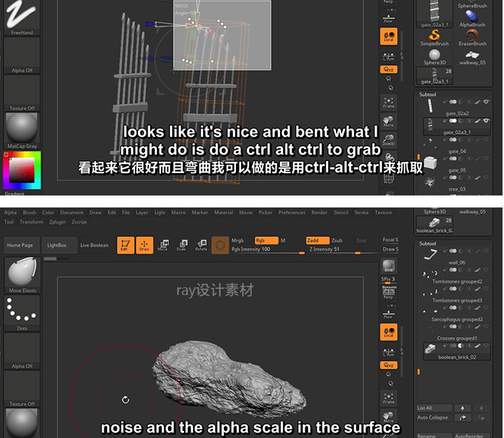Image resolution: width=504 pixels, height=438 pixels.
Task: Open the MatCap Gray material picker
Action: [22, 130]
